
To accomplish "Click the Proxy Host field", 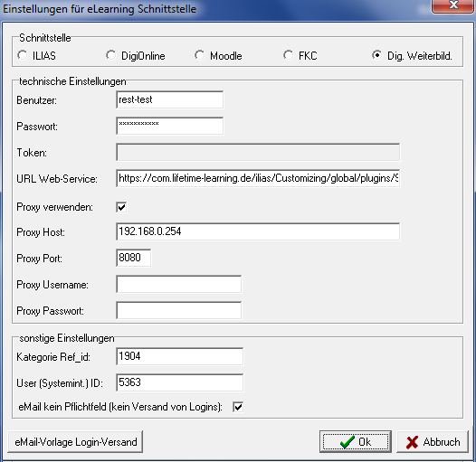I will point(258,231).
